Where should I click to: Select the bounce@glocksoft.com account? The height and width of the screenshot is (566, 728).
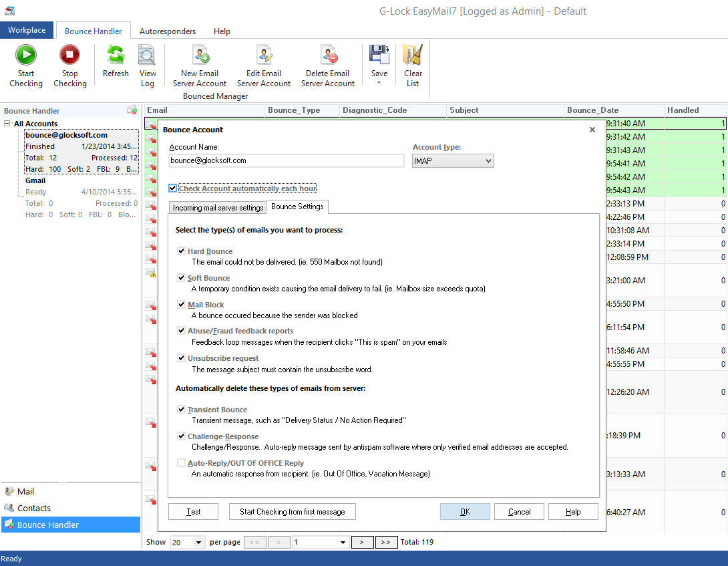point(81,152)
